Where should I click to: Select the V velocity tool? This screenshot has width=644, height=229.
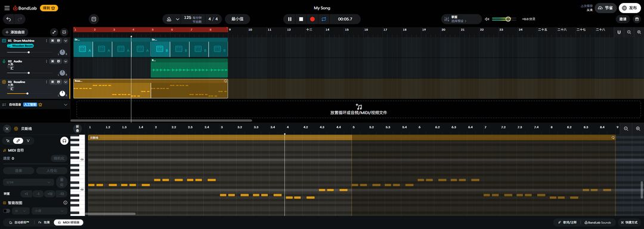coord(29,141)
